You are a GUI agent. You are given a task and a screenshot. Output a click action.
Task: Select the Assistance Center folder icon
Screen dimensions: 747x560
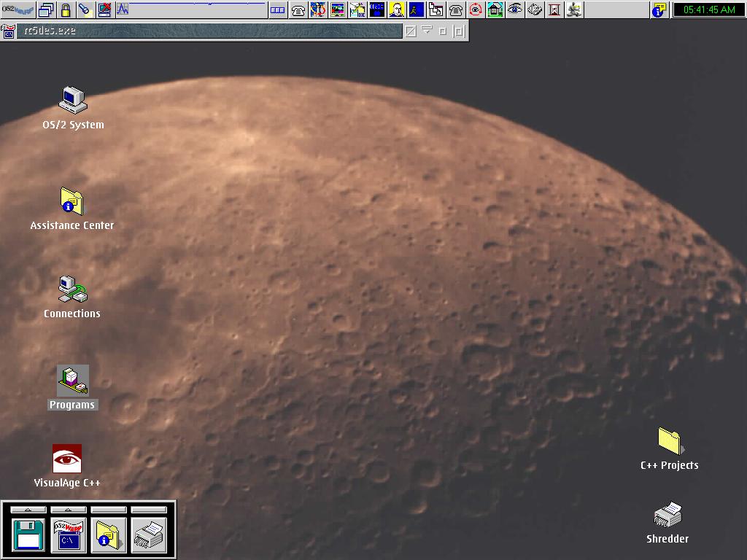pos(72,201)
